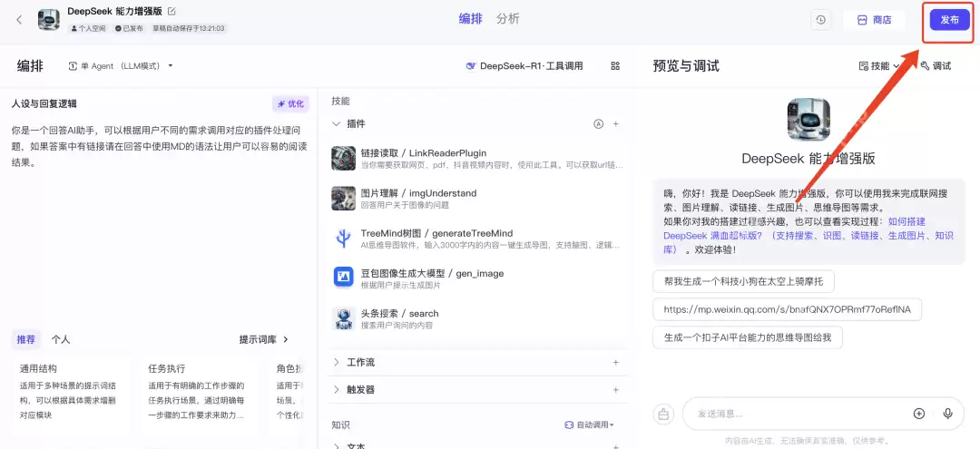Click the 技能 section heading
Image resolution: width=980 pixels, height=449 pixels.
[x=340, y=101]
